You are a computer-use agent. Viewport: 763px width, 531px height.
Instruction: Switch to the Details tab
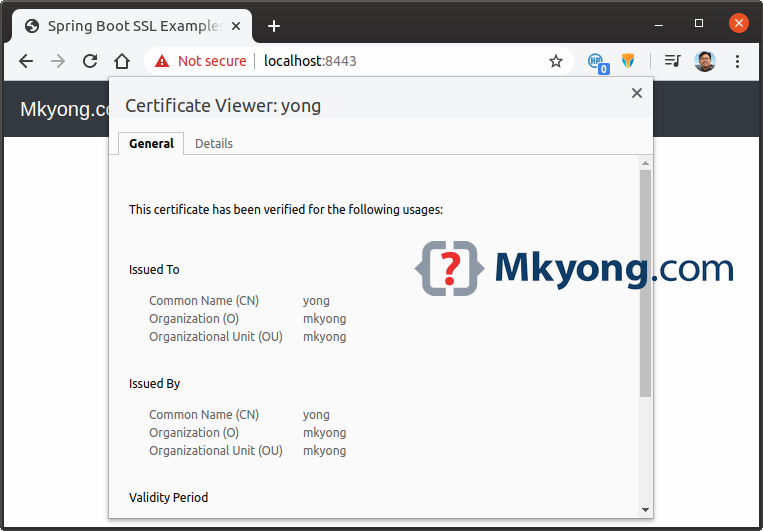[x=214, y=144]
